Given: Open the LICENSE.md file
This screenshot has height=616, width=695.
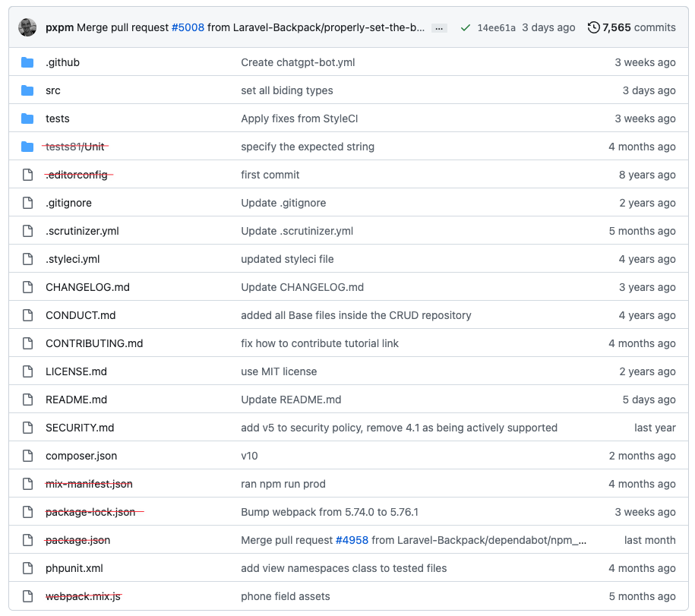Looking at the screenshot, I should point(76,371).
